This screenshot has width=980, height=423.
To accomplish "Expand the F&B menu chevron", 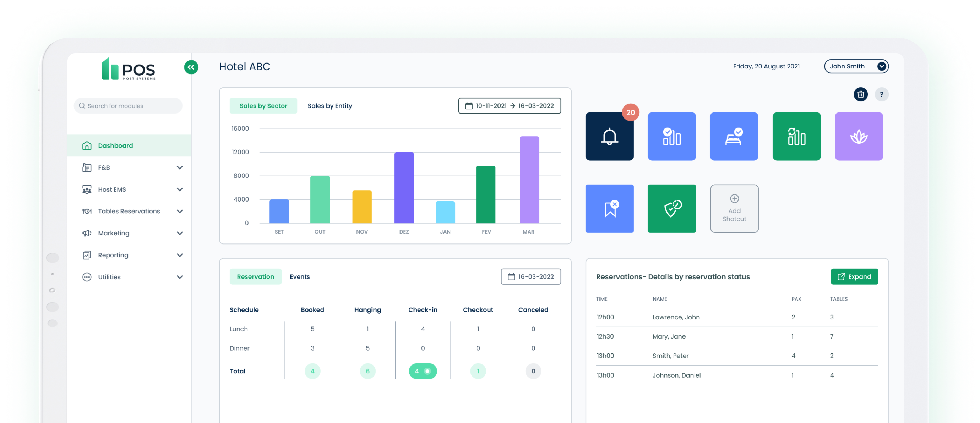I will tap(180, 167).
